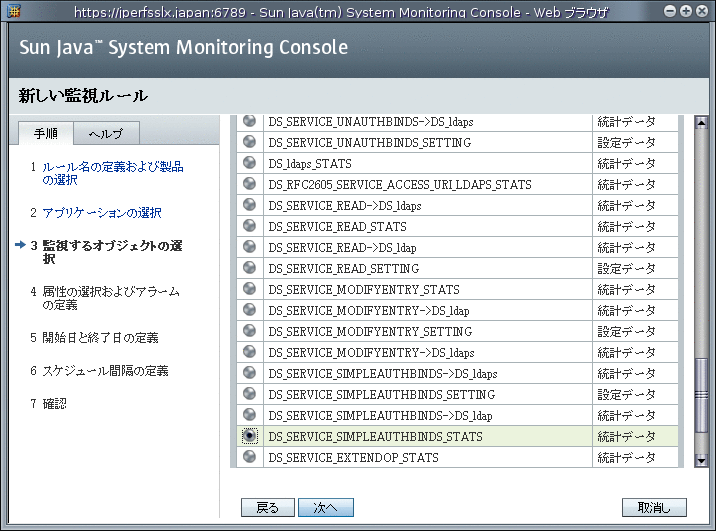Image resolution: width=716 pixels, height=531 pixels.
Task: Click scrollbar up arrow of object list
Action: 701,122
